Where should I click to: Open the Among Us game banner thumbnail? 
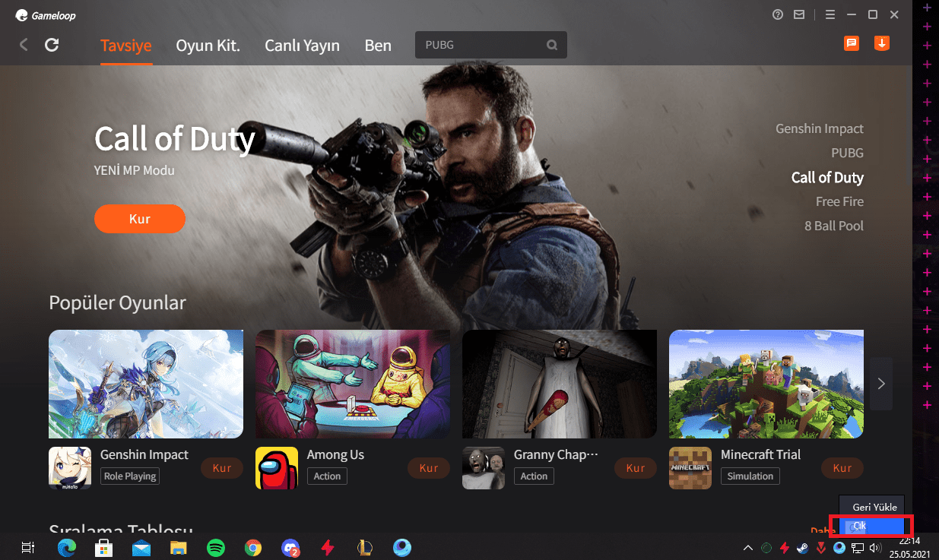coord(353,384)
